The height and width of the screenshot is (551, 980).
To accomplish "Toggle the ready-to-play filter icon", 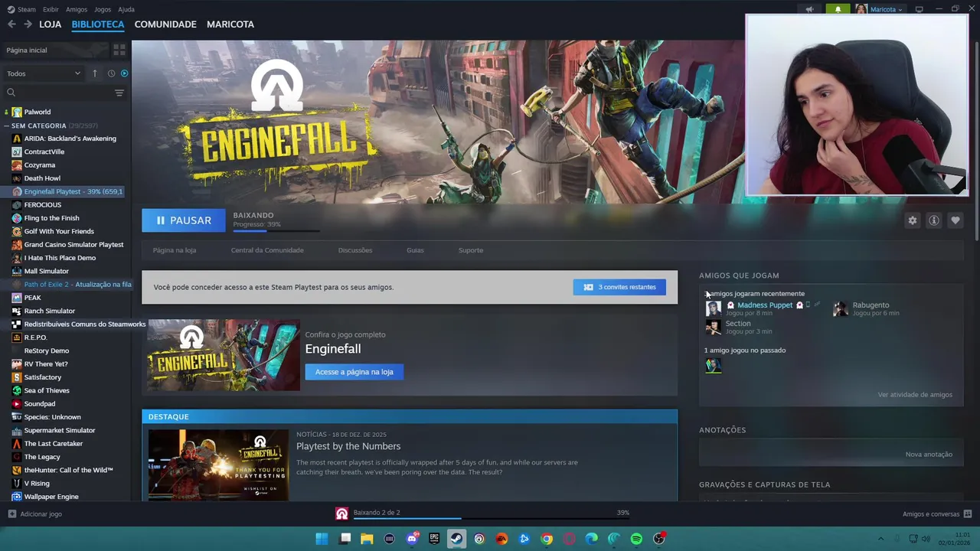I will tap(124, 73).
